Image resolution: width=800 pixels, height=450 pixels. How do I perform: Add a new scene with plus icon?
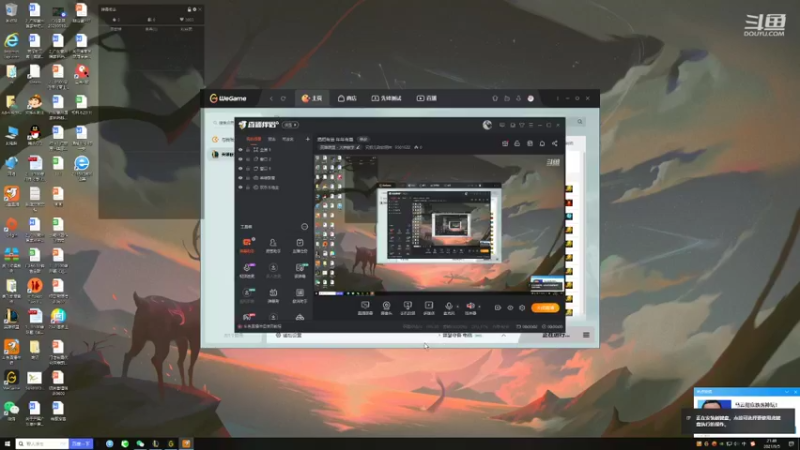[x=308, y=139]
